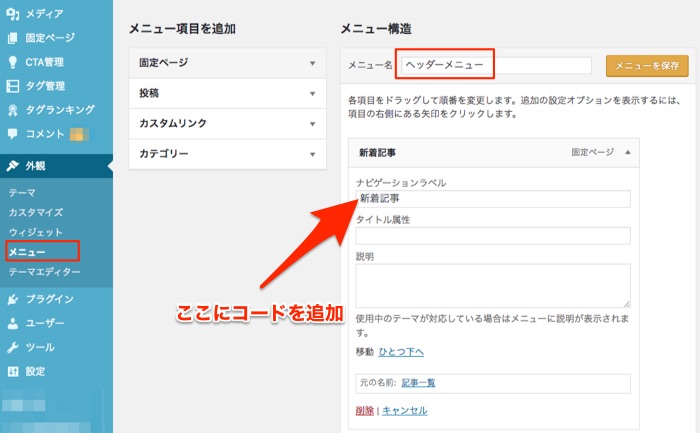Open the タグ管理 menu item

(45, 86)
